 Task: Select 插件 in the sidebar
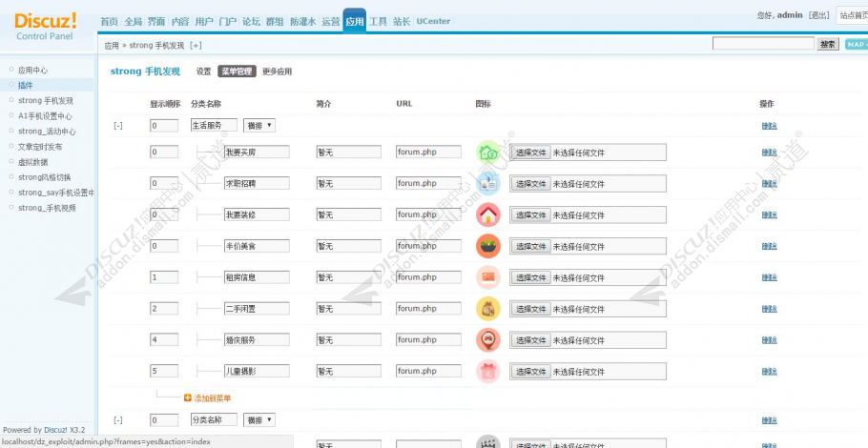tap(26, 85)
